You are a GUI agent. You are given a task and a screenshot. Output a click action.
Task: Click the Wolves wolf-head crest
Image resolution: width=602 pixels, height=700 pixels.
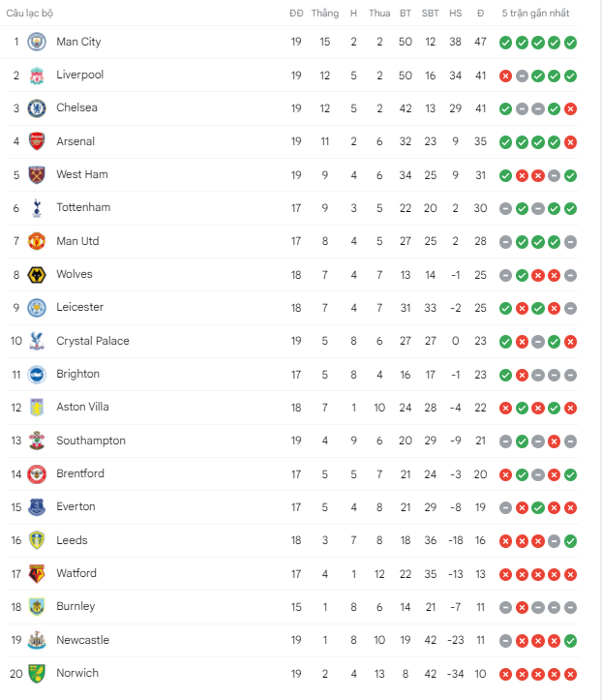coord(37,275)
